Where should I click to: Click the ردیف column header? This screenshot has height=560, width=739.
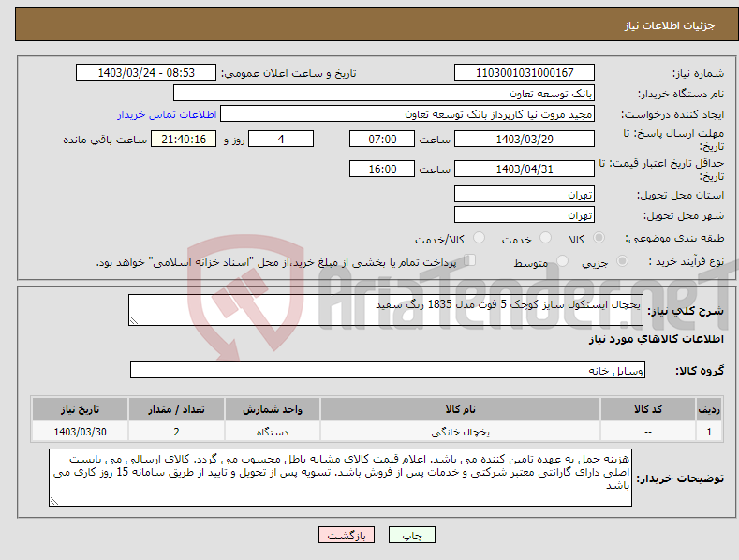point(709,409)
